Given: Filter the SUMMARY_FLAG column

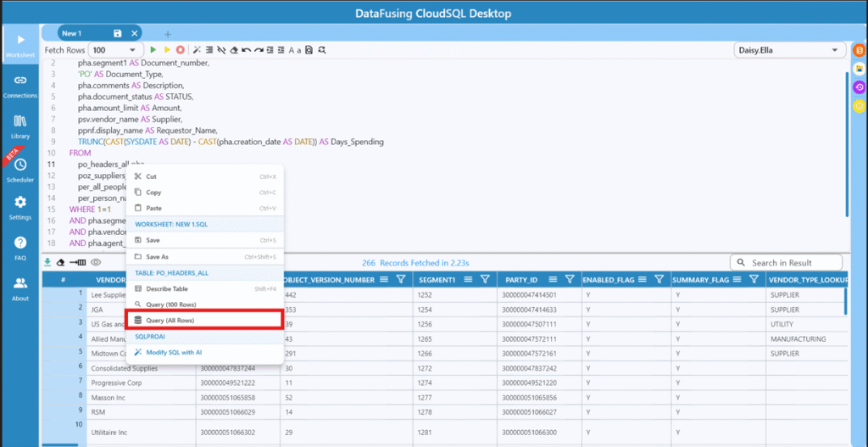Looking at the screenshot, I should click(754, 280).
